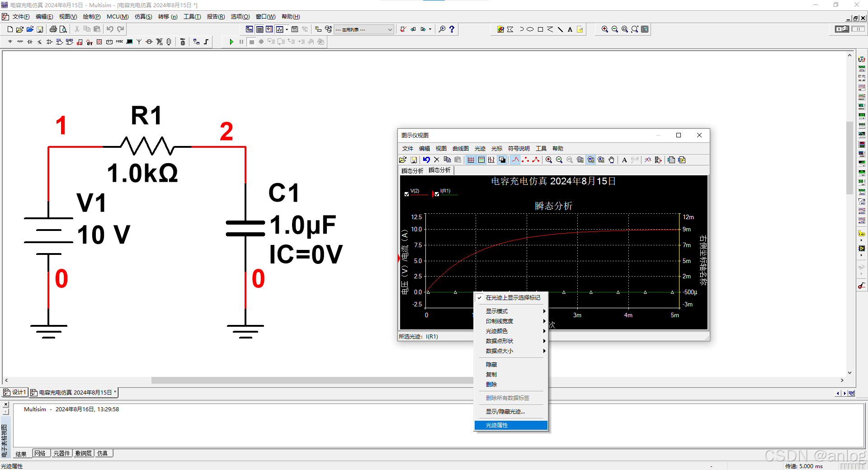
Task: Open the Grapher Cursor (光标) menu
Action: click(x=497, y=149)
